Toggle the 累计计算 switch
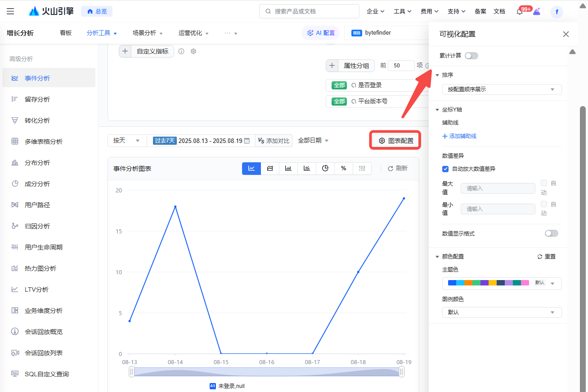The height and width of the screenshot is (392, 588). (471, 56)
